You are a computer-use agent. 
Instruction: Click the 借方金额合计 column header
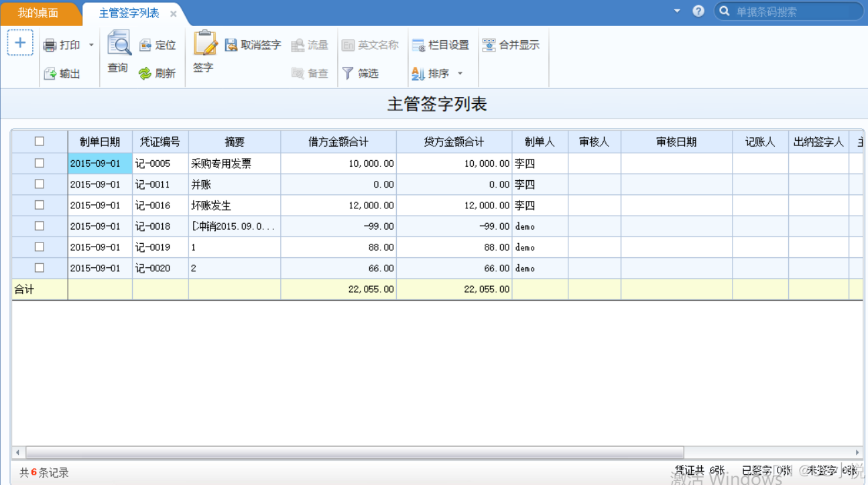coord(338,141)
